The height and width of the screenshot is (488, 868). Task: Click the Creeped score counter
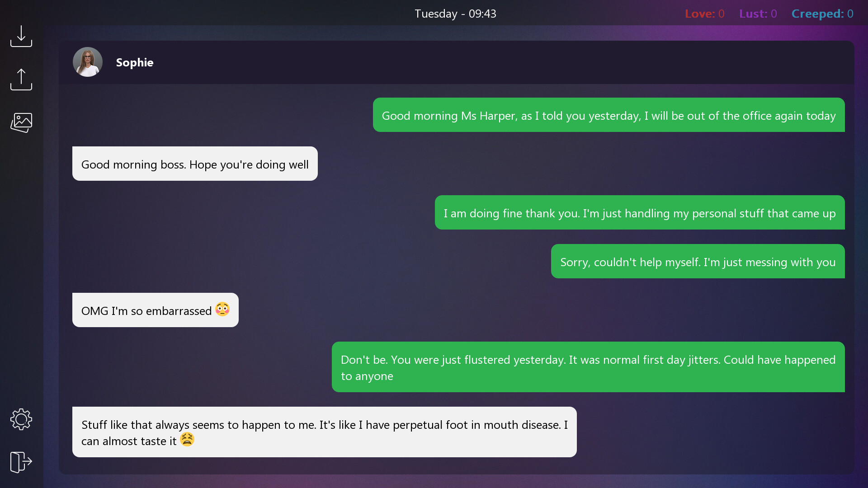[x=822, y=14]
